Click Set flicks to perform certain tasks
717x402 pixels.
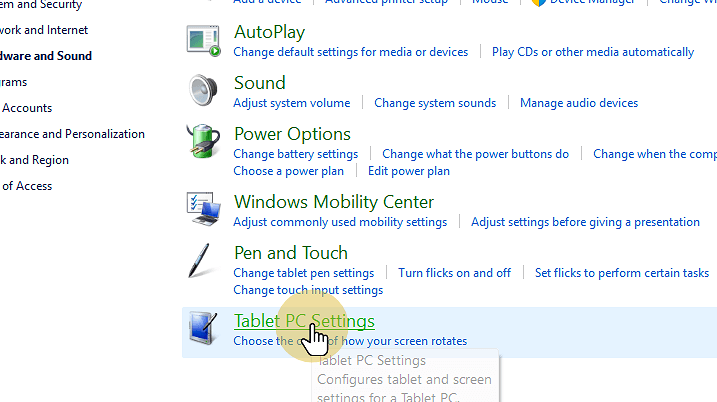pos(622,273)
